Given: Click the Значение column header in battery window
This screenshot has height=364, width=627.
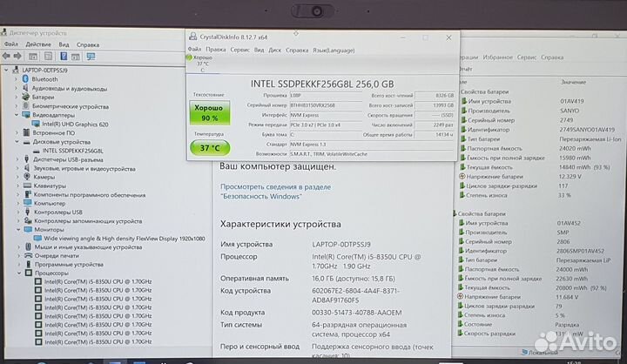Looking at the screenshot, I should 573,82.
